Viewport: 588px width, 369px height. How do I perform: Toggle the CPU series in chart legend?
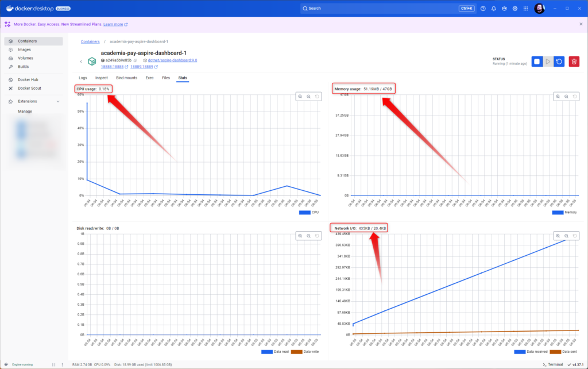click(310, 213)
